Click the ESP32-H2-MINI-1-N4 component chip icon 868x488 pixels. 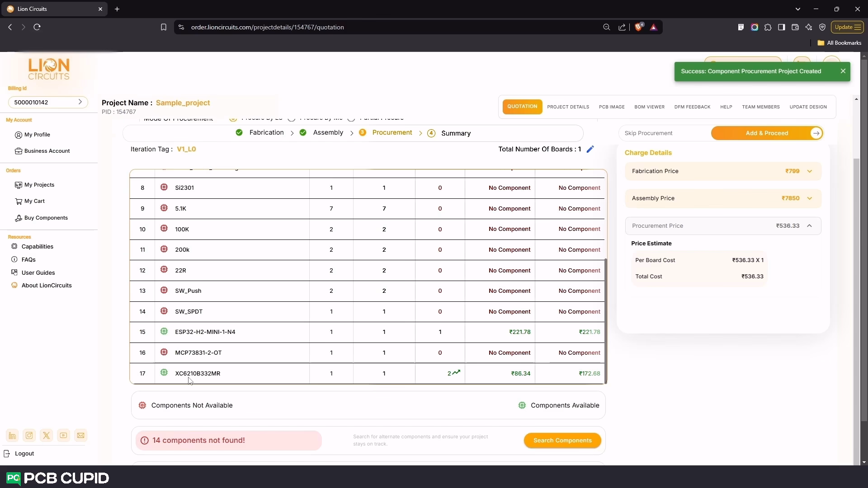click(164, 332)
